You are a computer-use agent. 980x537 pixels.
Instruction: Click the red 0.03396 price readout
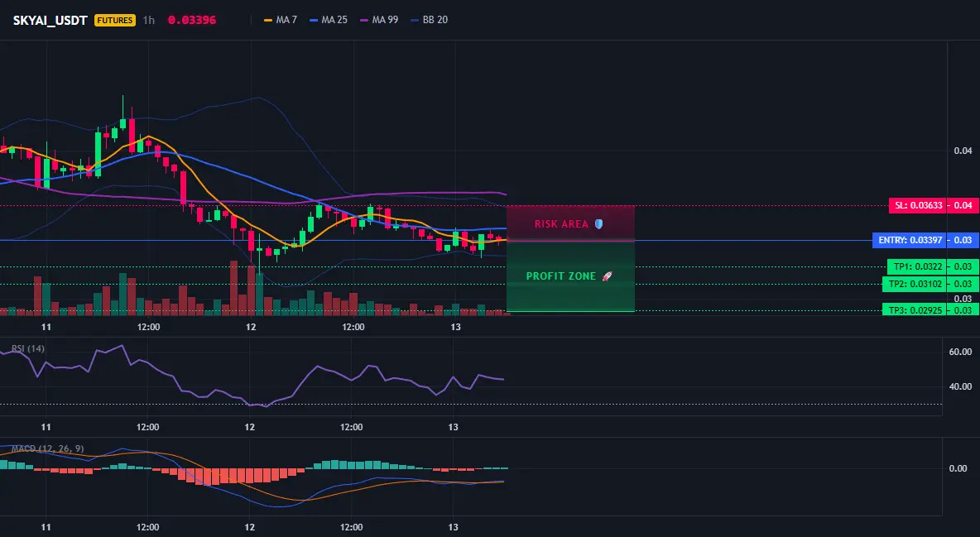point(192,20)
